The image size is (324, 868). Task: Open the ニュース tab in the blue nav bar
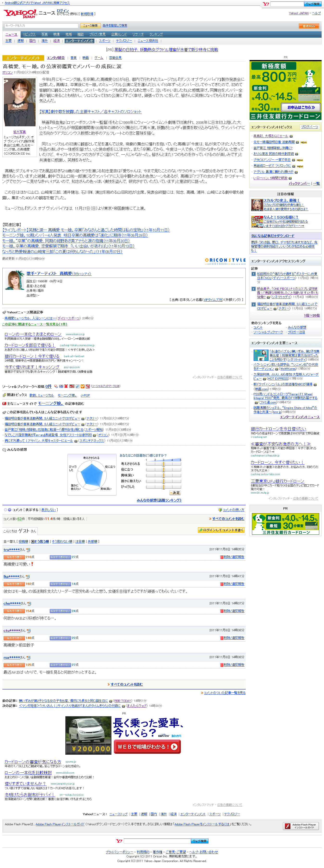pos(11,34)
